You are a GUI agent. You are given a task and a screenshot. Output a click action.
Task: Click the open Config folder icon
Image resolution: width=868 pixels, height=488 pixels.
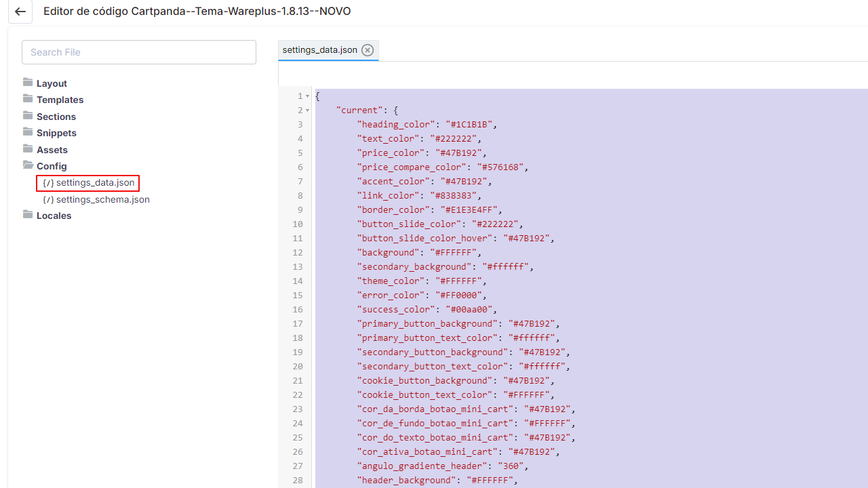click(x=28, y=165)
